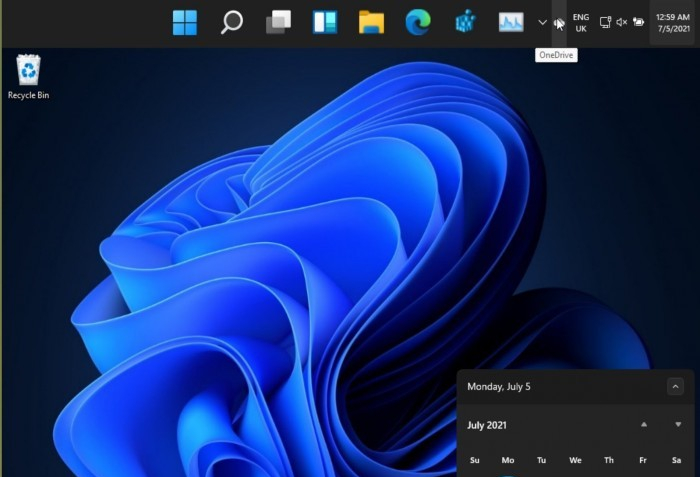Open network settings from the tray icon
Viewport: 700px width, 477px height.
pyautogui.click(x=605, y=22)
